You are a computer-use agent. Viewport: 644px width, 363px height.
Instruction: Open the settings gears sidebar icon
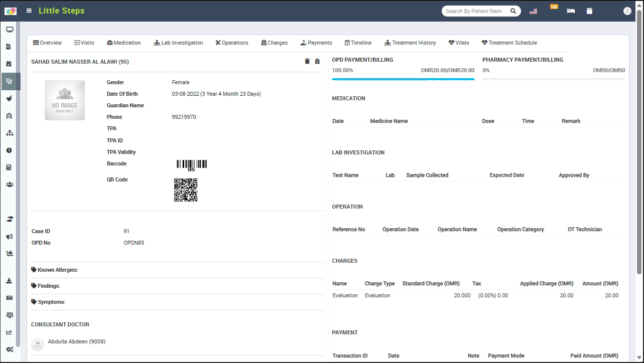click(9, 349)
